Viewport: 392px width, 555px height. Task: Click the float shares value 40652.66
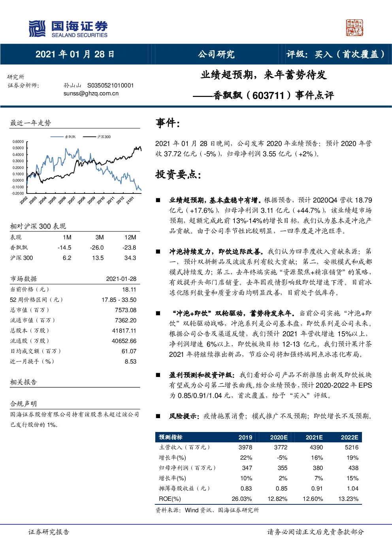[124, 341]
